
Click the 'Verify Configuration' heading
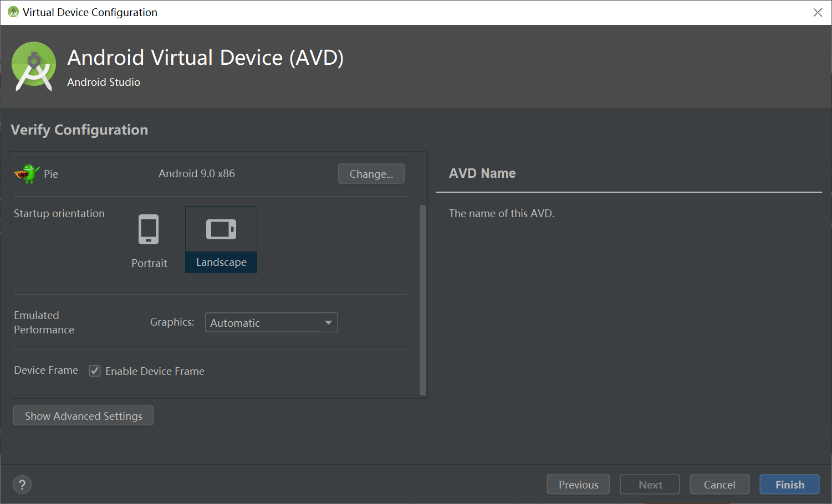coord(79,130)
